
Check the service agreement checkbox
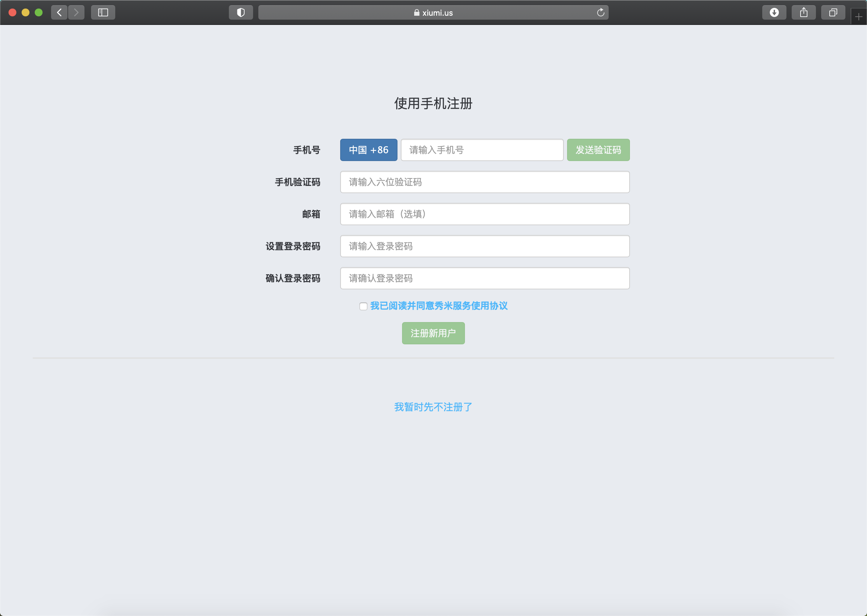(363, 306)
